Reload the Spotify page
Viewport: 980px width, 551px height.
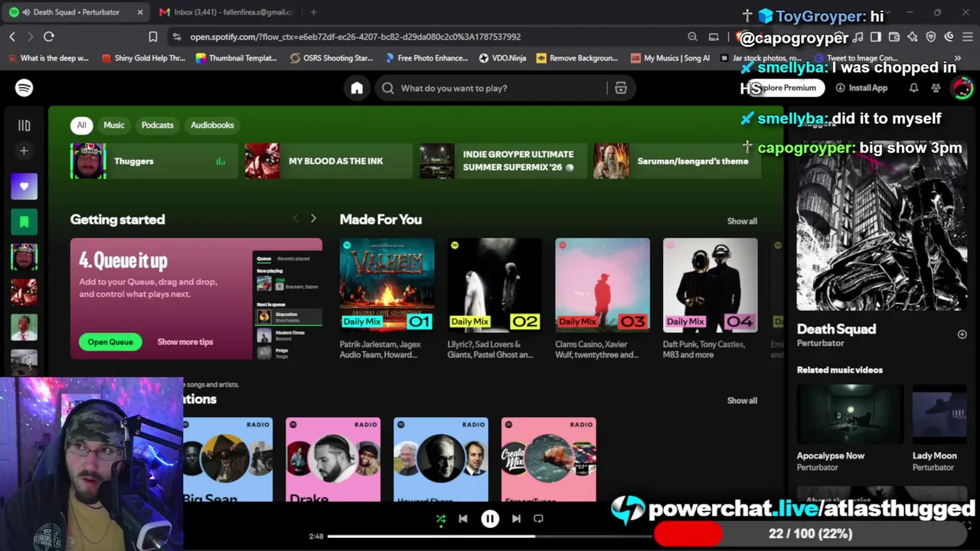[48, 37]
